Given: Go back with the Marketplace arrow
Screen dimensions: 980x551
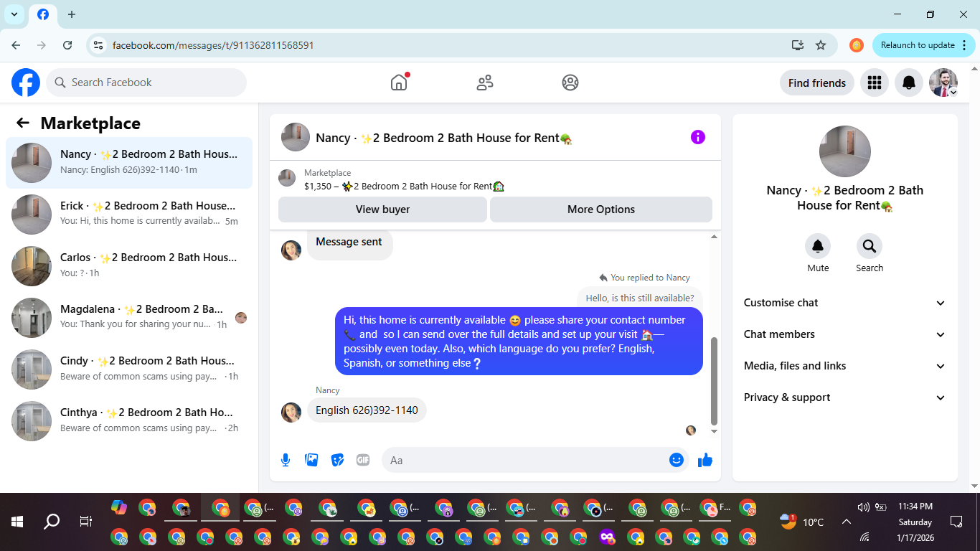Looking at the screenshot, I should 23,123.
